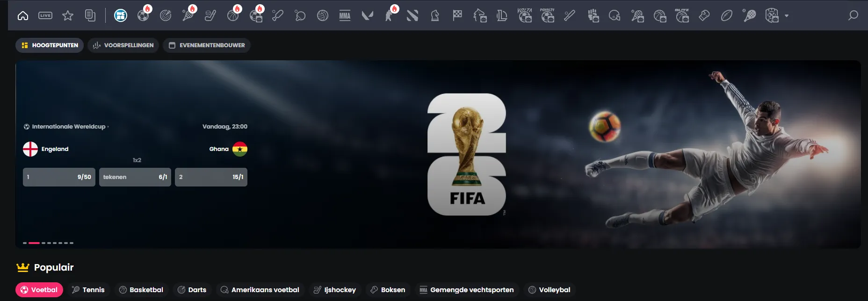Select the fist fighting robot icon
This screenshot has height=301, width=868.
593,15
